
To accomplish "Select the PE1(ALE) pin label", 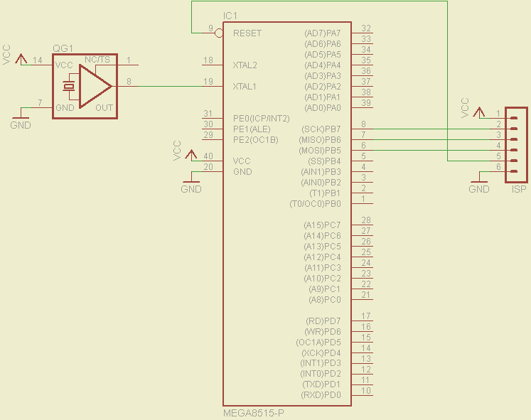I will tap(252, 129).
